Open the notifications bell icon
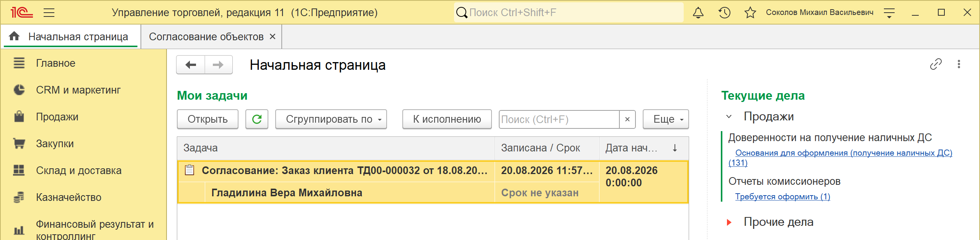 pos(698,13)
